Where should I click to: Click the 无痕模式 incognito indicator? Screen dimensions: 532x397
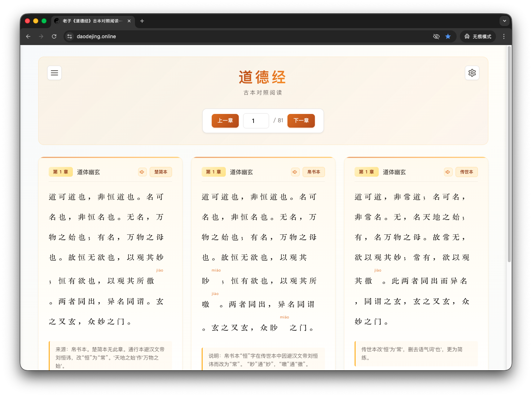pyautogui.click(x=478, y=36)
